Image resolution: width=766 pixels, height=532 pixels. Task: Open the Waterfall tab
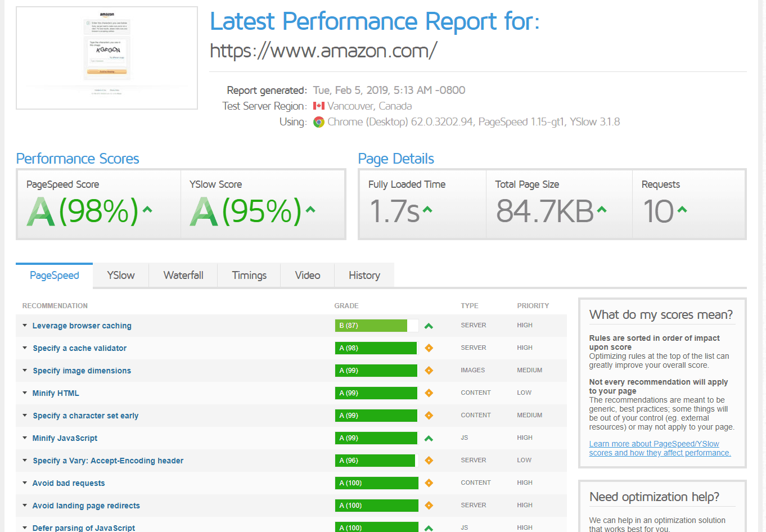183,276
